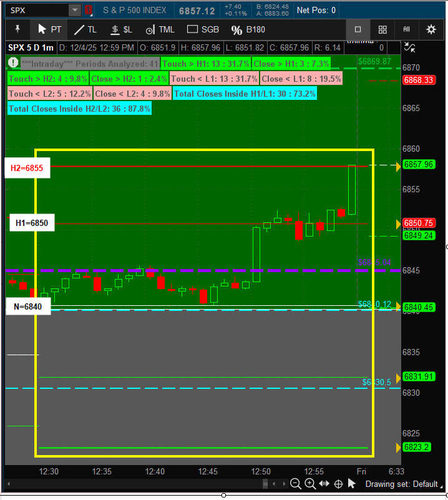Select the TML time level tool
The image size is (448, 500).
pos(160,29)
